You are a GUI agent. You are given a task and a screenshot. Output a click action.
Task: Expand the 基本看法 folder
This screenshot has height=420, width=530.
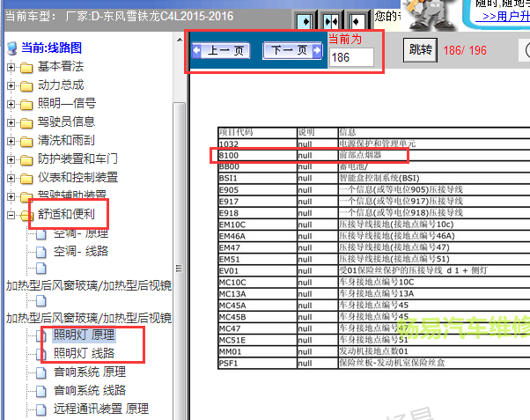[x=11, y=67]
